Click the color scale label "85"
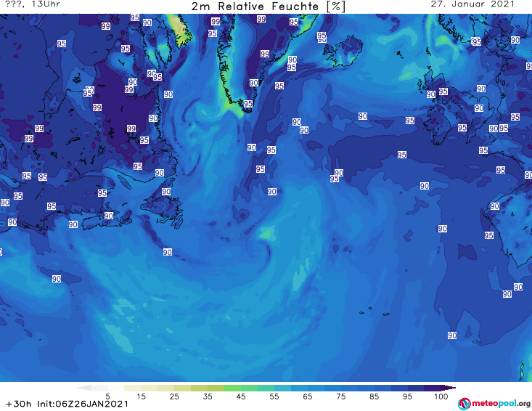The image size is (532, 411). (374, 396)
